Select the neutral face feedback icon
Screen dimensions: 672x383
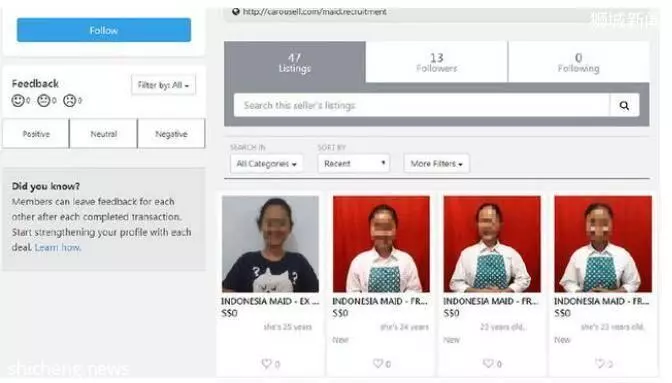44,101
